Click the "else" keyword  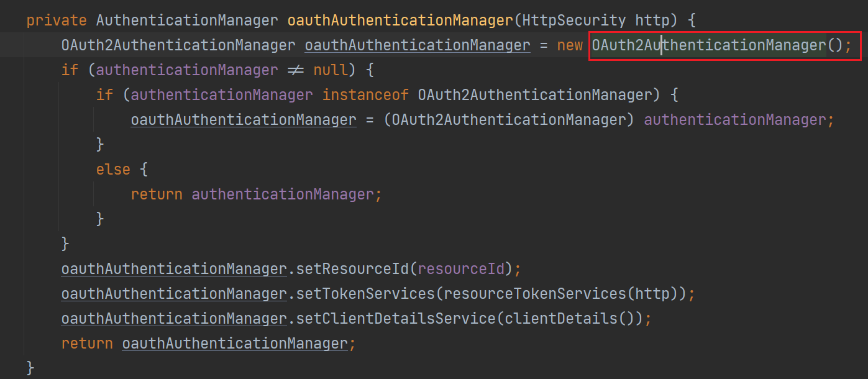click(x=113, y=170)
